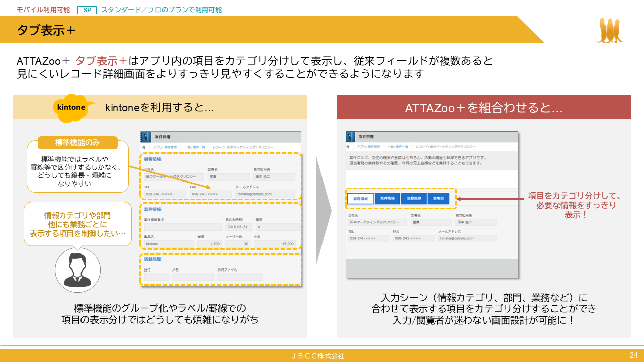644x362 pixels.
Task: Open the 活動履歴 tab
Action: pyautogui.click(x=414, y=198)
